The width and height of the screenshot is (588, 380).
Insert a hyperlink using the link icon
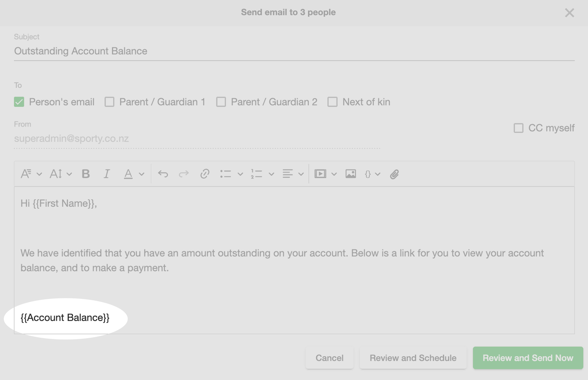pyautogui.click(x=205, y=174)
